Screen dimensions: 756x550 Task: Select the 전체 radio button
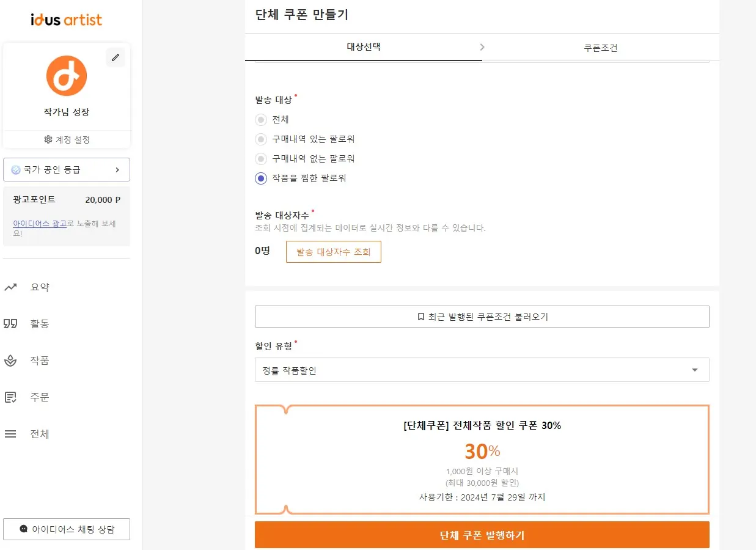[261, 120]
